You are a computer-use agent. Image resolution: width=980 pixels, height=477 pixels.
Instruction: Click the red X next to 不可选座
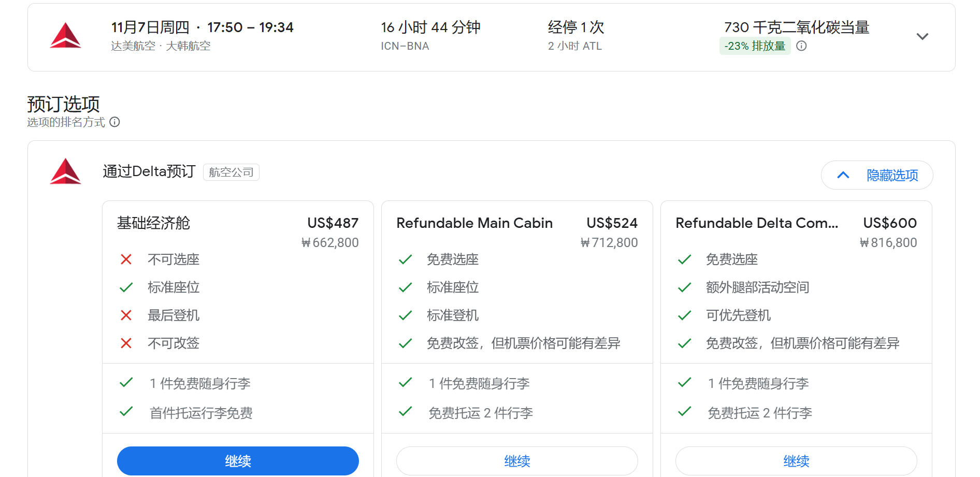[126, 259]
